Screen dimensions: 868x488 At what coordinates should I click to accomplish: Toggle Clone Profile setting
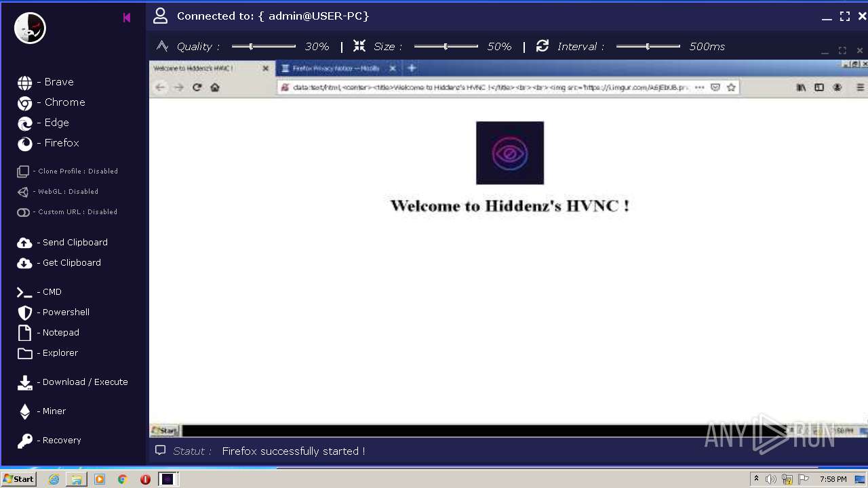click(x=68, y=171)
